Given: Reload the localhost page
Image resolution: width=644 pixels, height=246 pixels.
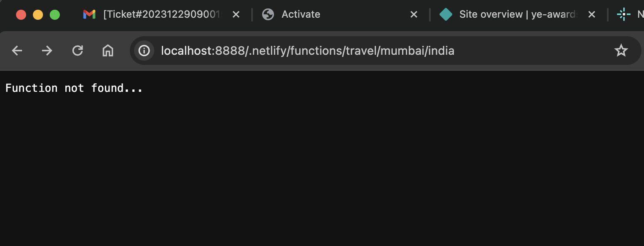Looking at the screenshot, I should coord(78,51).
